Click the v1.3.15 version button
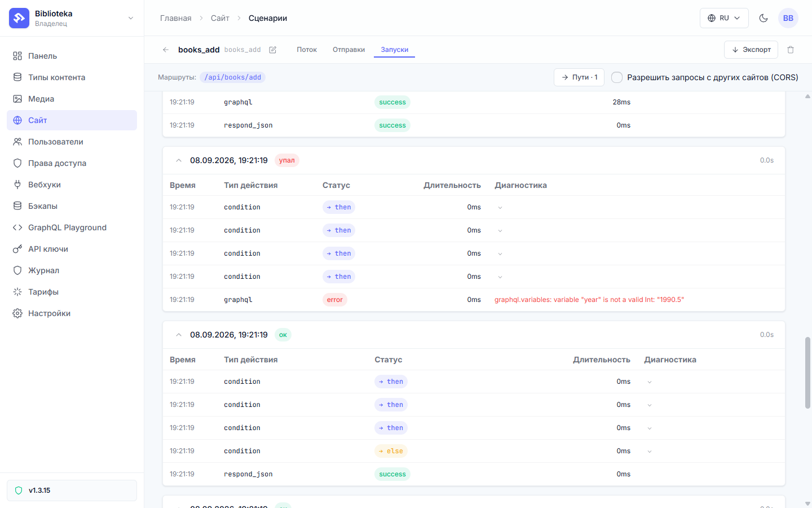The width and height of the screenshot is (812, 508). (x=72, y=491)
